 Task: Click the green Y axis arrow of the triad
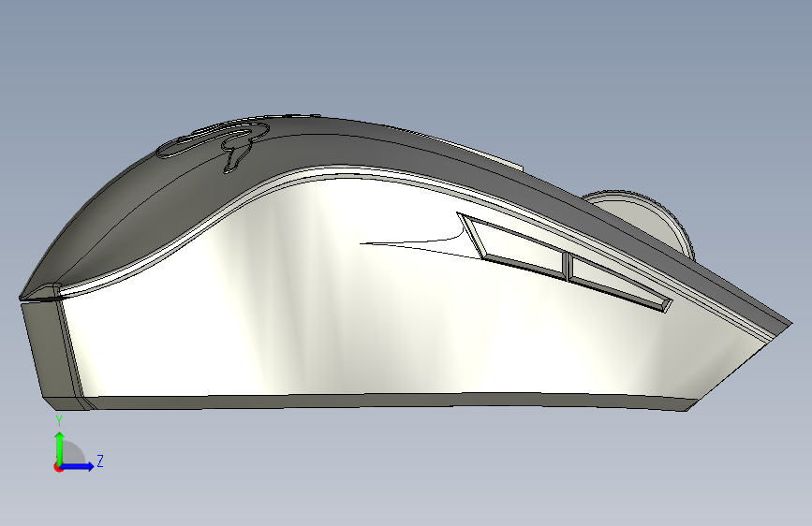pos(60,446)
